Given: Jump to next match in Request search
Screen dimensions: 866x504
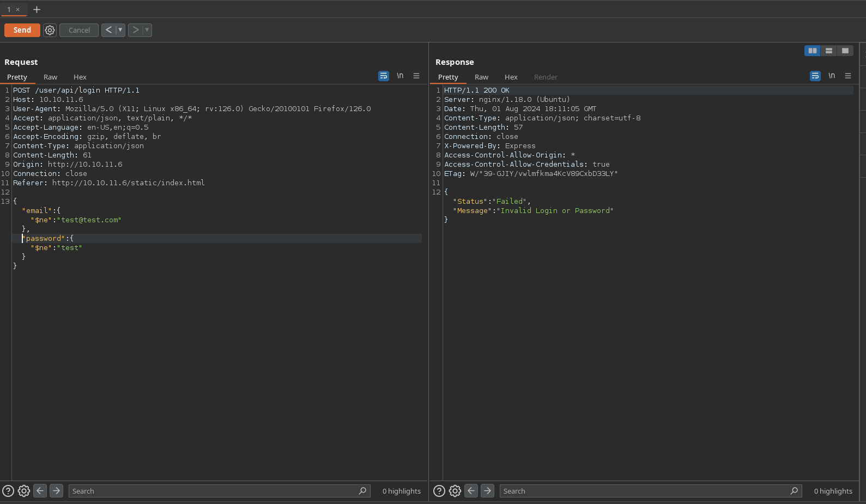Looking at the screenshot, I should click(x=57, y=491).
